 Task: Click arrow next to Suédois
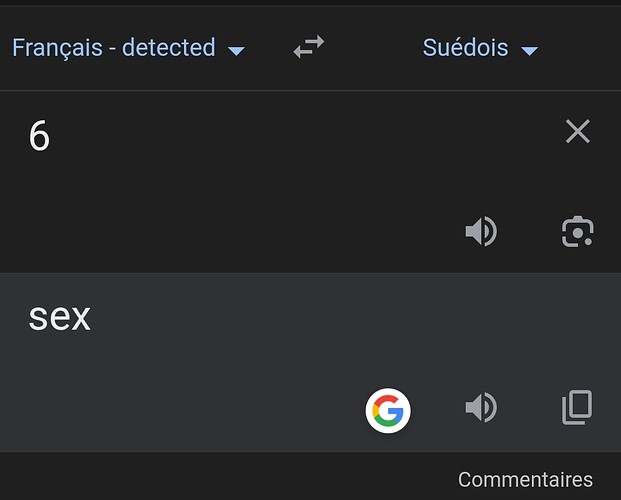point(530,51)
